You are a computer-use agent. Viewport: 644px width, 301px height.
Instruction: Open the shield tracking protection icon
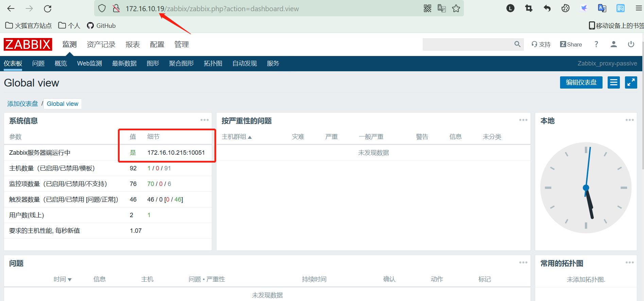pyautogui.click(x=102, y=8)
